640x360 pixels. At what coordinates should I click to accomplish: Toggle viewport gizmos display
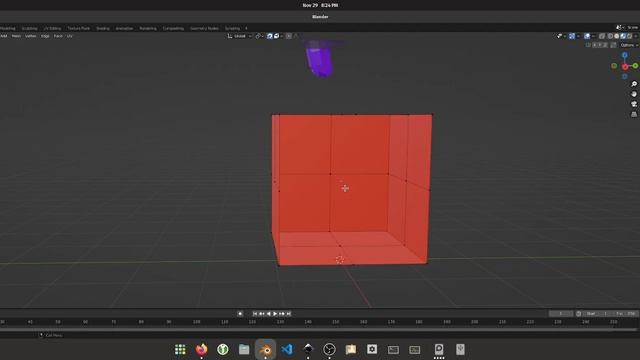pyautogui.click(x=572, y=36)
